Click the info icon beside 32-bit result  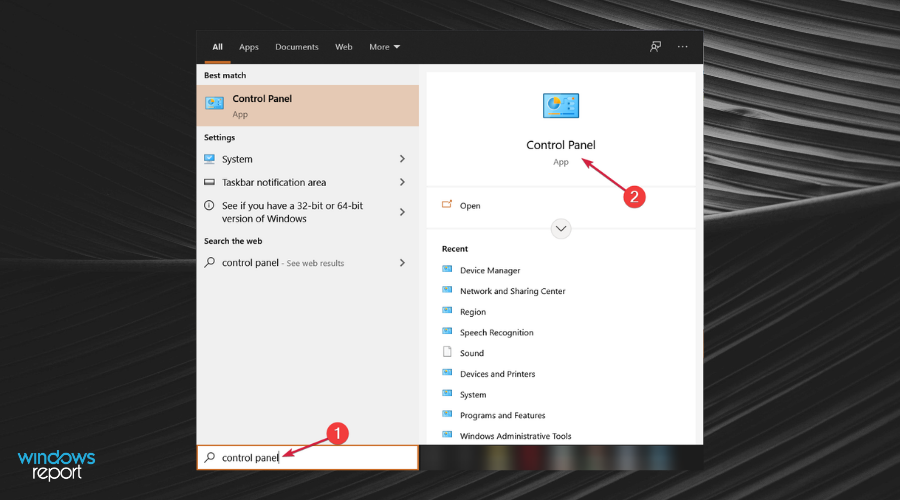coord(210,206)
